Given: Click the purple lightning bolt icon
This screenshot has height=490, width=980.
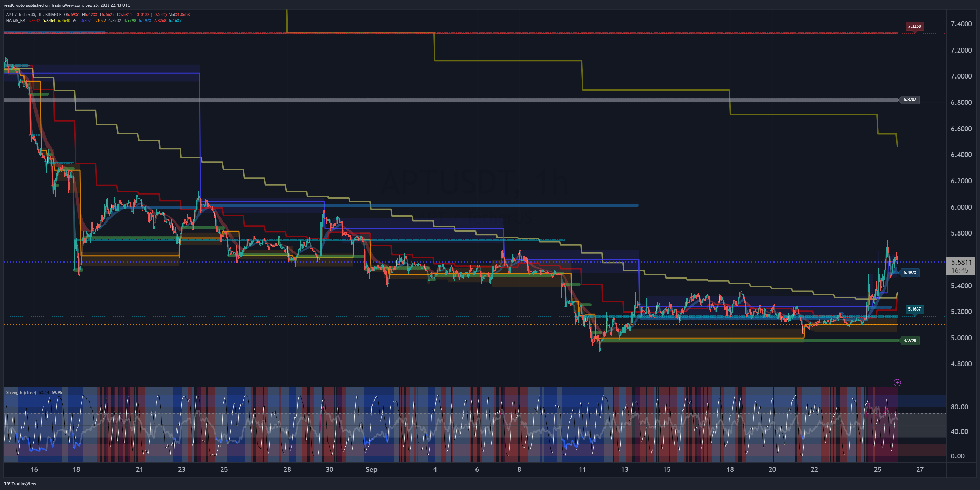Looking at the screenshot, I should coord(897,382).
